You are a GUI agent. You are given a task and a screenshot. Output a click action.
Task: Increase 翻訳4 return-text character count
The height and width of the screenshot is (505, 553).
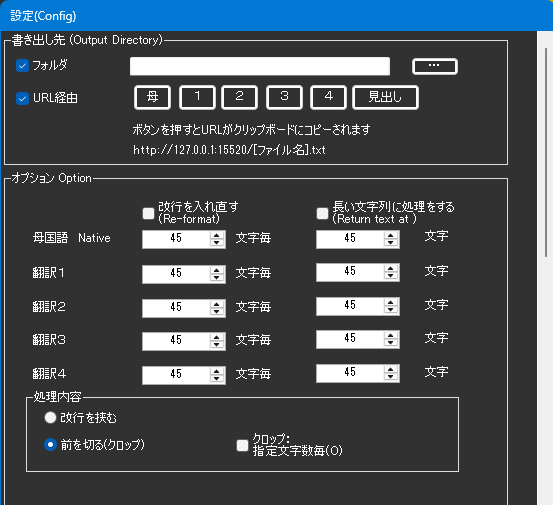[391, 369]
